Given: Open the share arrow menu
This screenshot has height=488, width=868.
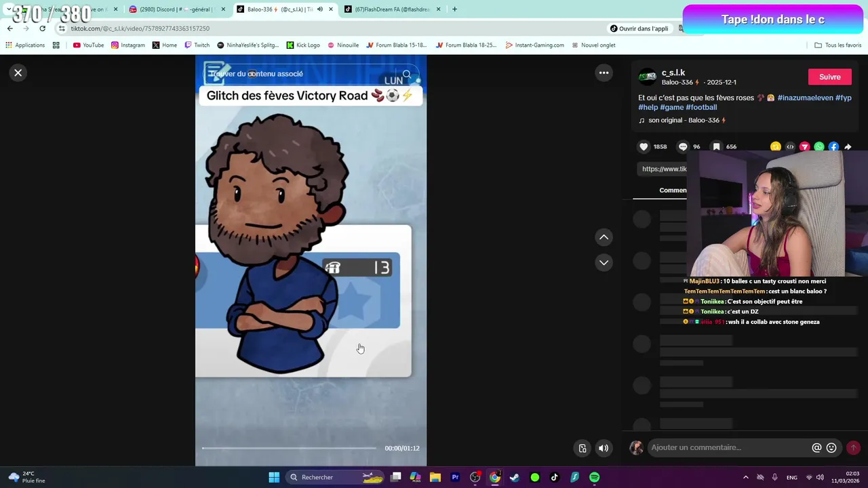Looking at the screenshot, I should click(848, 146).
